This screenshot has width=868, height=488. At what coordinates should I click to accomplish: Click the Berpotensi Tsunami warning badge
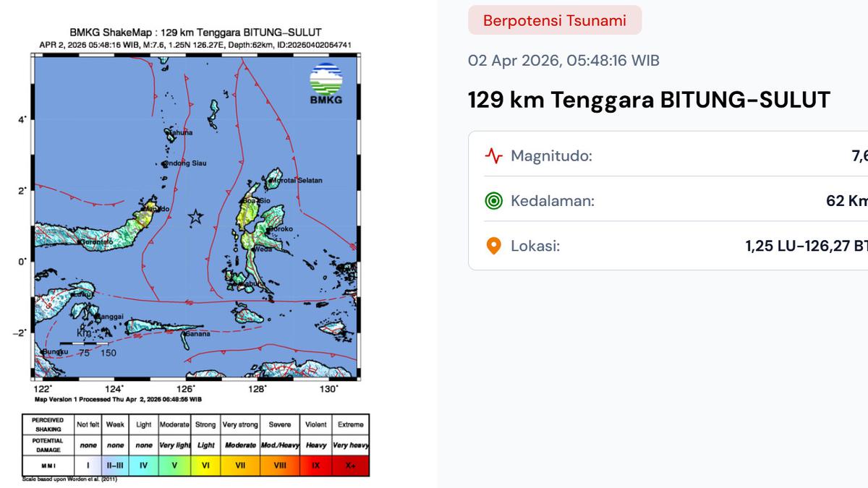tap(555, 20)
